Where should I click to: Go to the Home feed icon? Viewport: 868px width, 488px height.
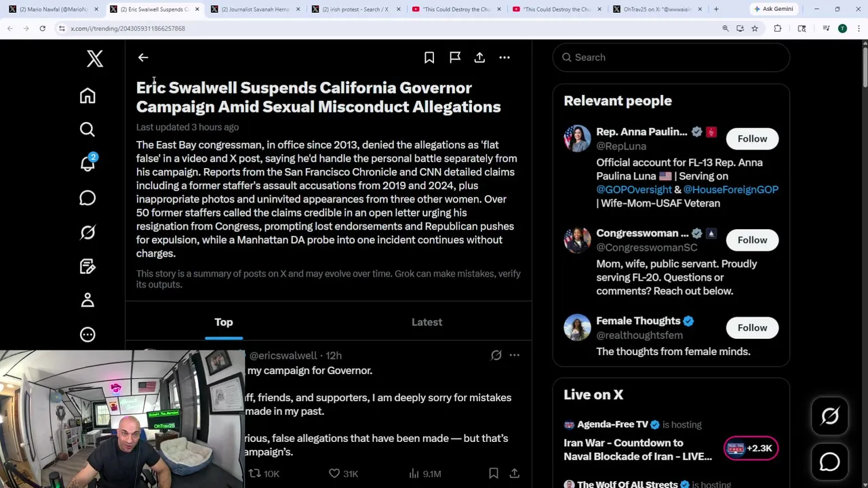(87, 96)
